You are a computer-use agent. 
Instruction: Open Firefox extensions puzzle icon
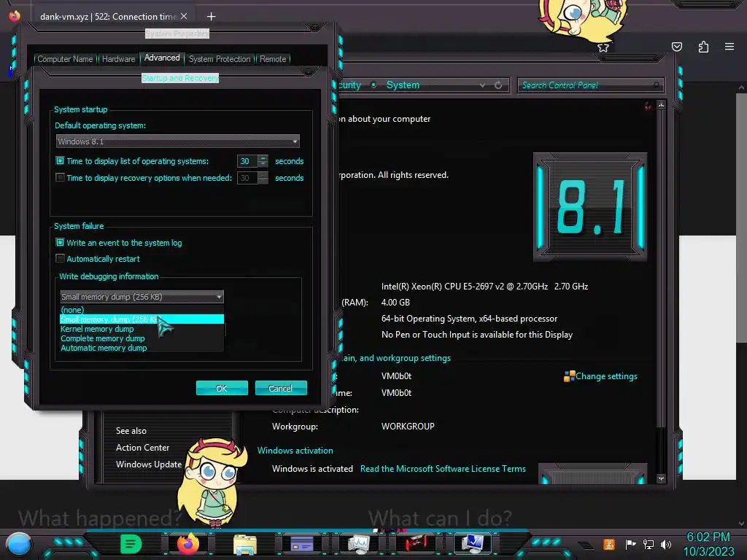click(x=703, y=47)
